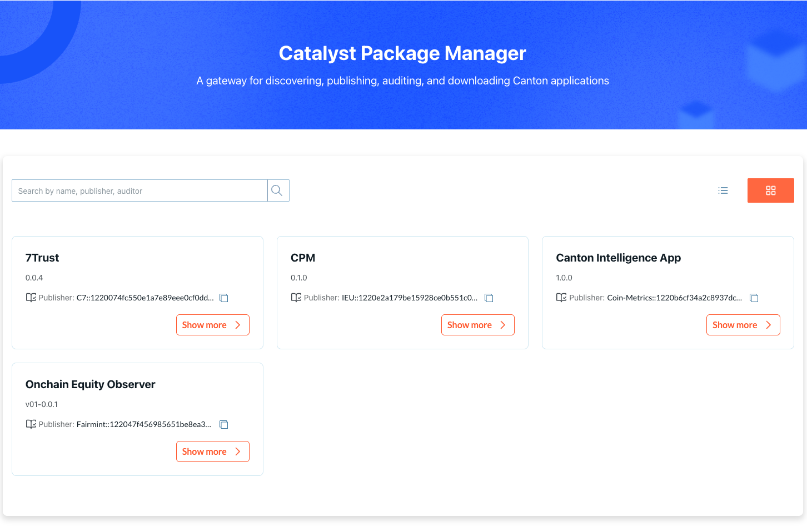Select the Canton Intelligence App title
The image size is (807, 532).
[x=618, y=258]
